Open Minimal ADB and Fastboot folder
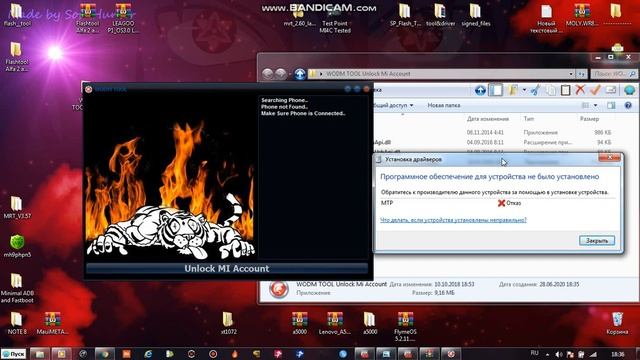The height and width of the screenshot is (360, 640). 17,288
